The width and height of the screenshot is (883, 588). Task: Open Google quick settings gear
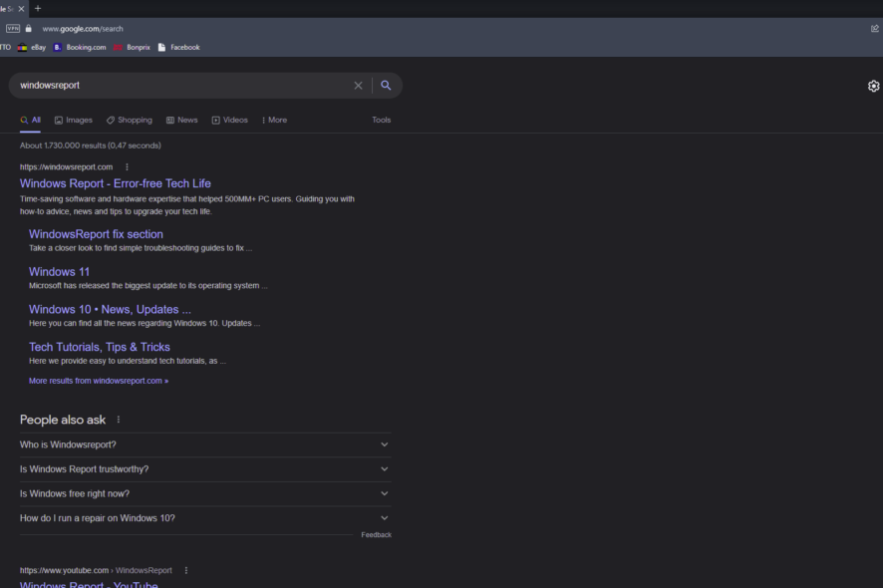click(x=873, y=86)
